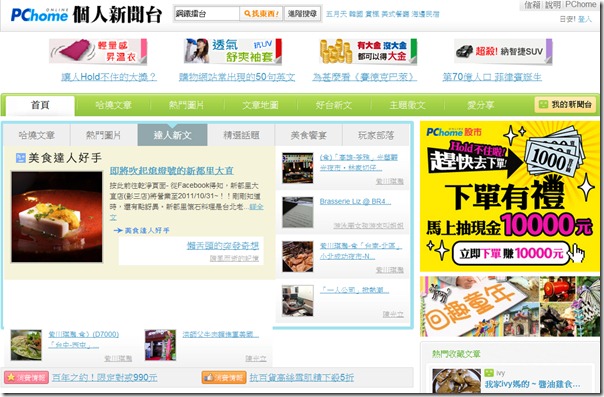Click the pink star 消費情報 badge
Image resolution: width=604 pixels, height=397 pixels.
(27, 377)
